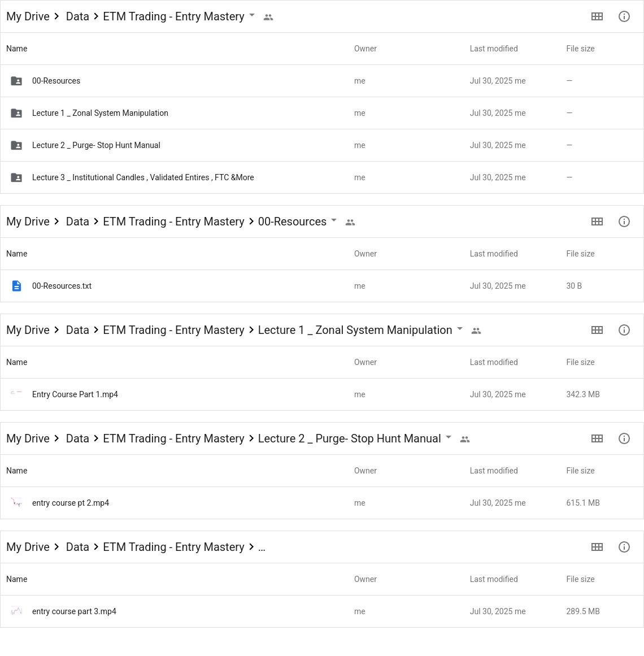Image resolution: width=644 pixels, height=656 pixels.
Task: Open dropdown arrow next to Lecture 1 breadcrumb
Action: point(460,328)
